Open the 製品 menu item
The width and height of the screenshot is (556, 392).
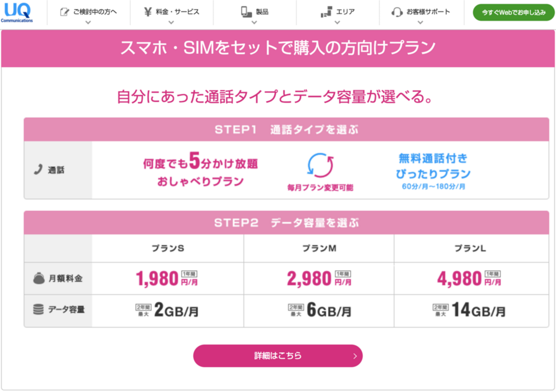coord(262,12)
